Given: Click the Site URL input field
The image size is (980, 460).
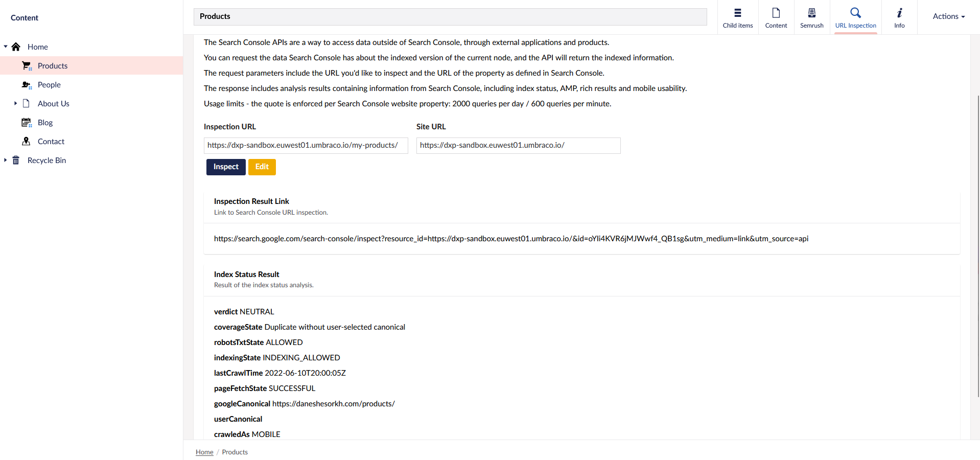Looking at the screenshot, I should [x=518, y=146].
